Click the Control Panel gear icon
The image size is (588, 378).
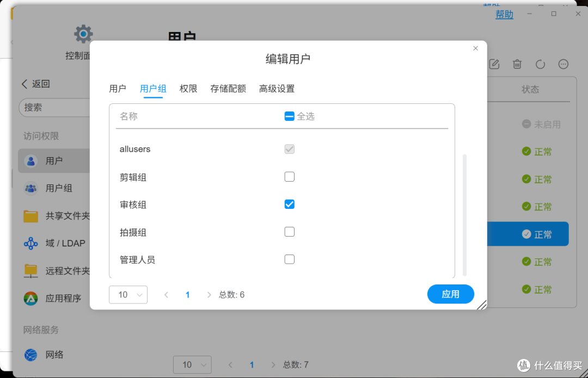coord(83,34)
